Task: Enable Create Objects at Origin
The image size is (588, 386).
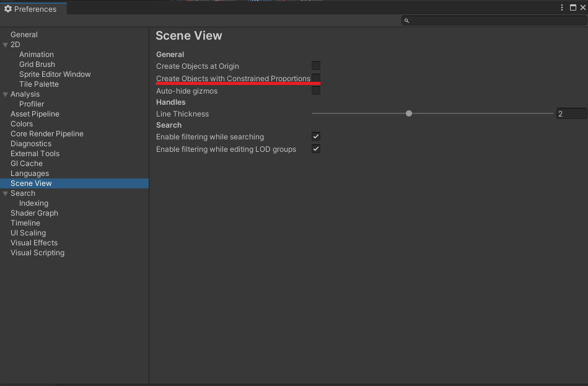Action: tap(316, 66)
